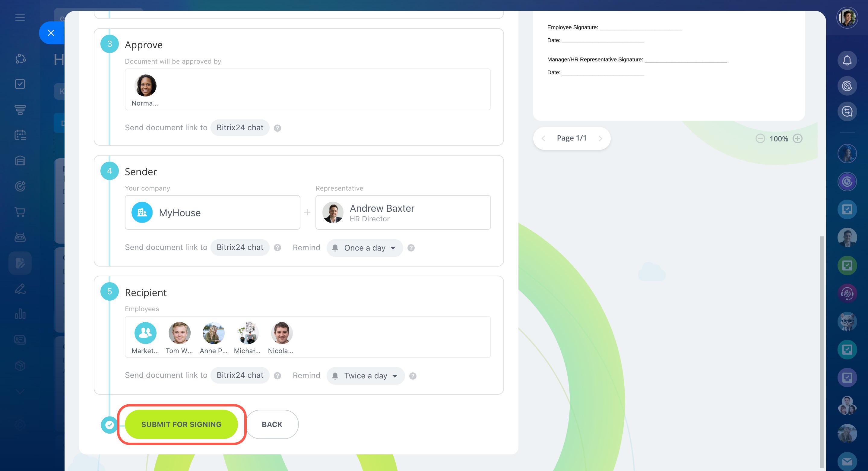The height and width of the screenshot is (471, 868).
Task: Open the mail icon in right panel
Action: [x=847, y=461]
